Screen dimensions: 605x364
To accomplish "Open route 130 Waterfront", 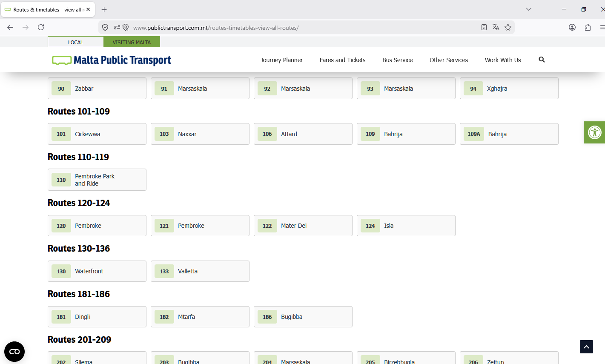I will (97, 271).
